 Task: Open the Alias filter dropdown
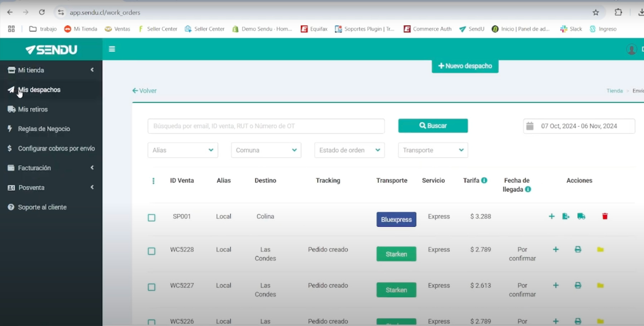click(x=182, y=150)
